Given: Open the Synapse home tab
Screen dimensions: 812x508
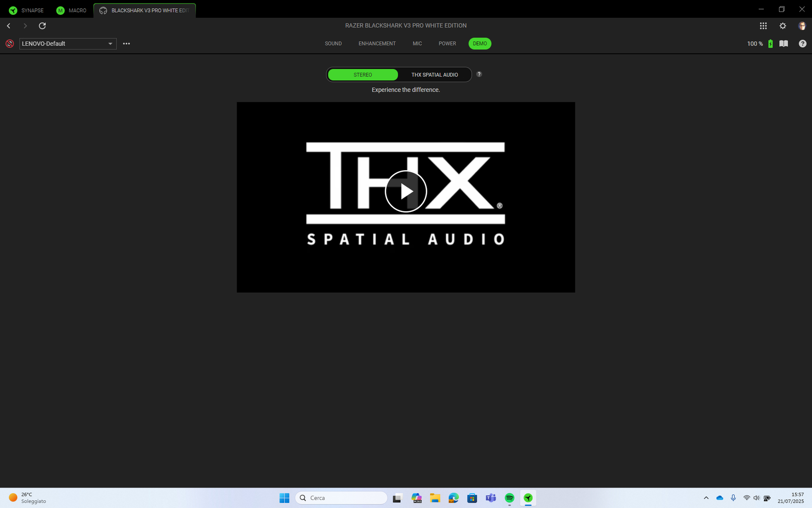Looking at the screenshot, I should [x=26, y=10].
